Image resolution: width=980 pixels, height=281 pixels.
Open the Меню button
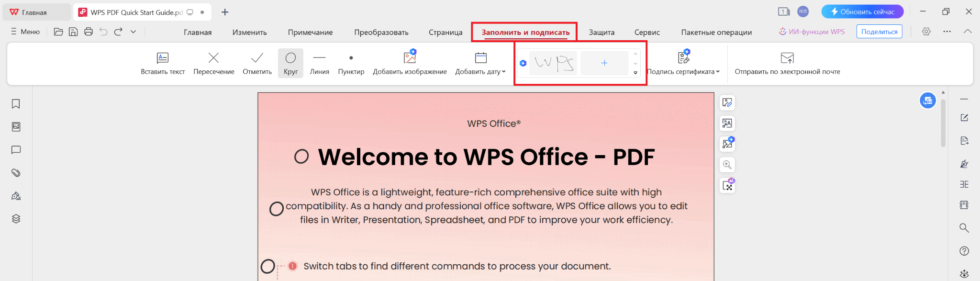[25, 32]
